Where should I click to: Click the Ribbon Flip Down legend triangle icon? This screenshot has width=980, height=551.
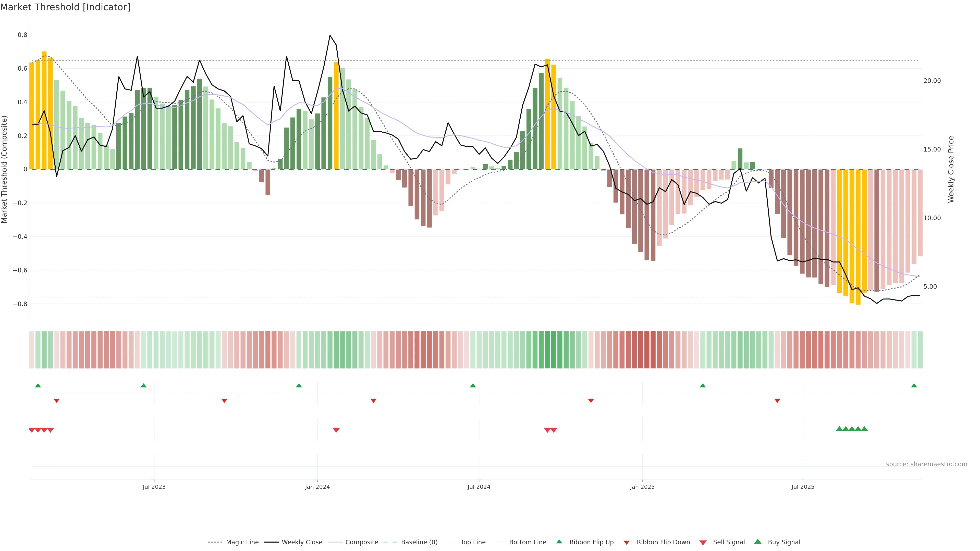pos(627,543)
